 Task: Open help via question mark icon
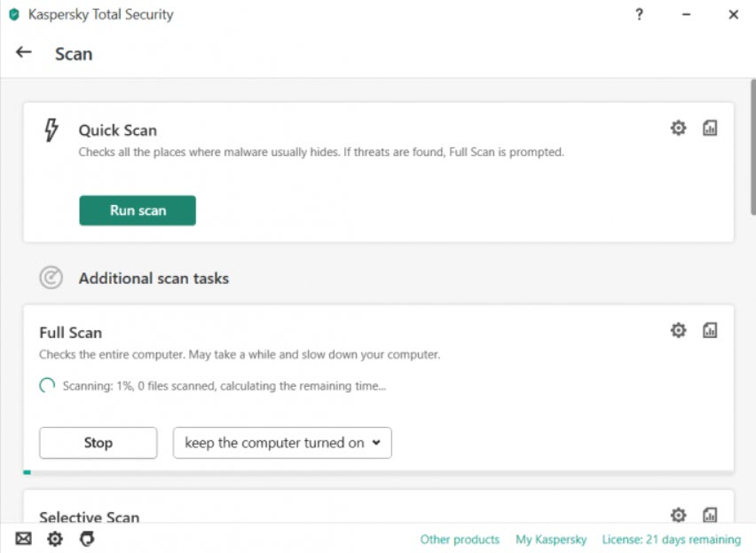click(639, 14)
